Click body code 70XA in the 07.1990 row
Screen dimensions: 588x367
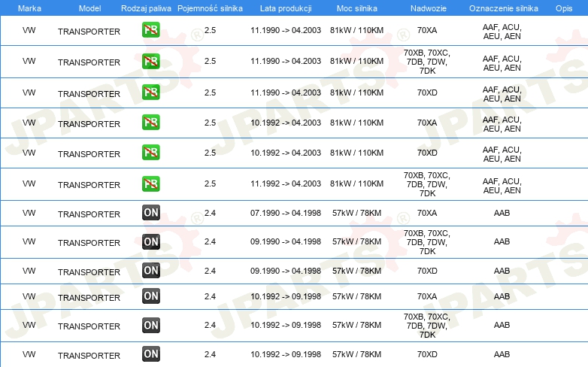point(427,213)
